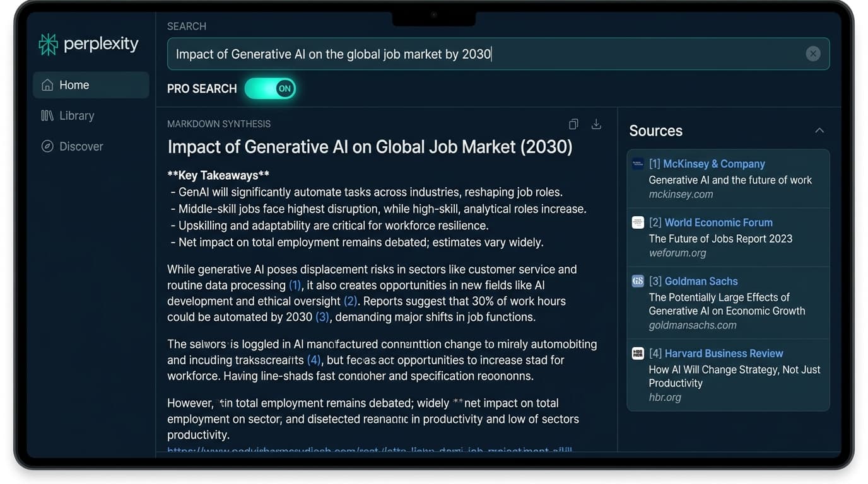The image size is (868, 484).
Task: Click the answer title heading text
Action: pos(370,147)
